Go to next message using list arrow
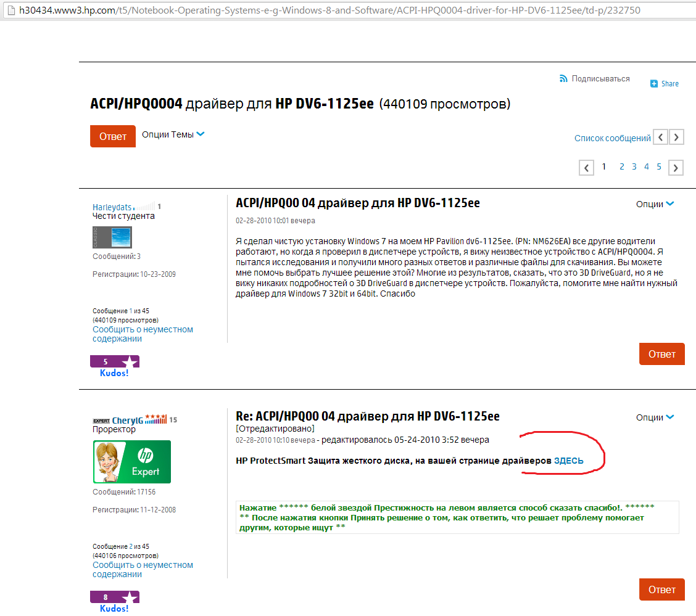The image size is (696, 616). [676, 138]
